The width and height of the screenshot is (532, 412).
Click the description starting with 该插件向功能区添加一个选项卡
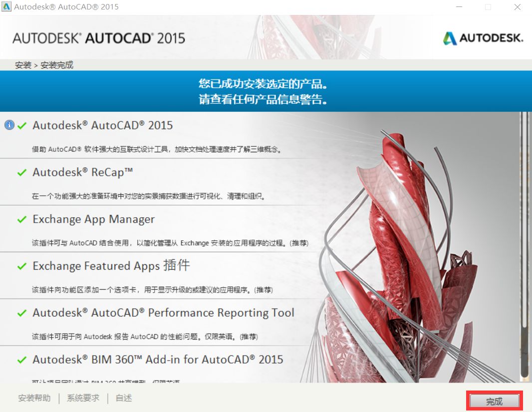click(x=152, y=290)
